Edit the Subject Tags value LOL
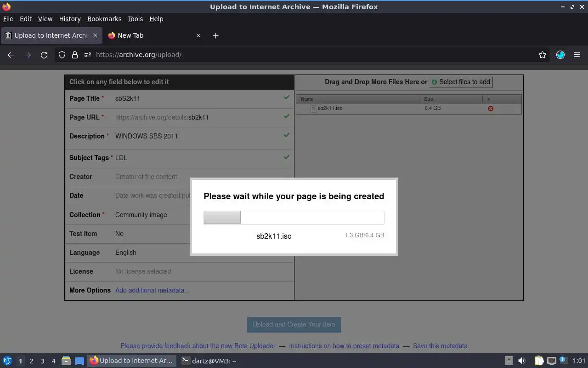 pos(121,158)
